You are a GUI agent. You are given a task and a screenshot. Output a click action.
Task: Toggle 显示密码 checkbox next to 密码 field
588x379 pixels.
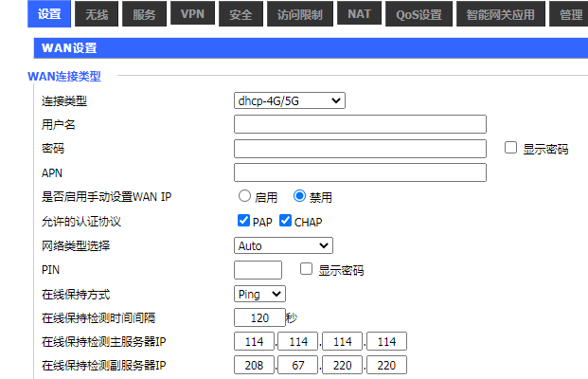click(x=510, y=148)
